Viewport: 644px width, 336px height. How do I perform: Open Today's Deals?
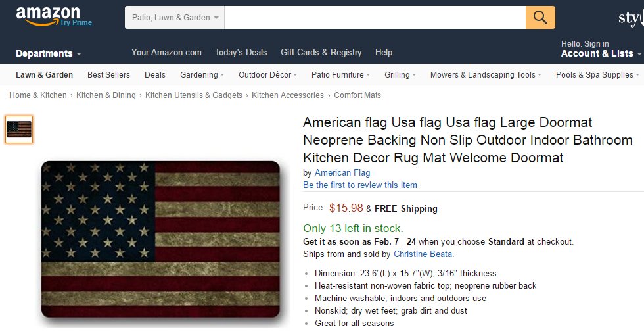(241, 52)
